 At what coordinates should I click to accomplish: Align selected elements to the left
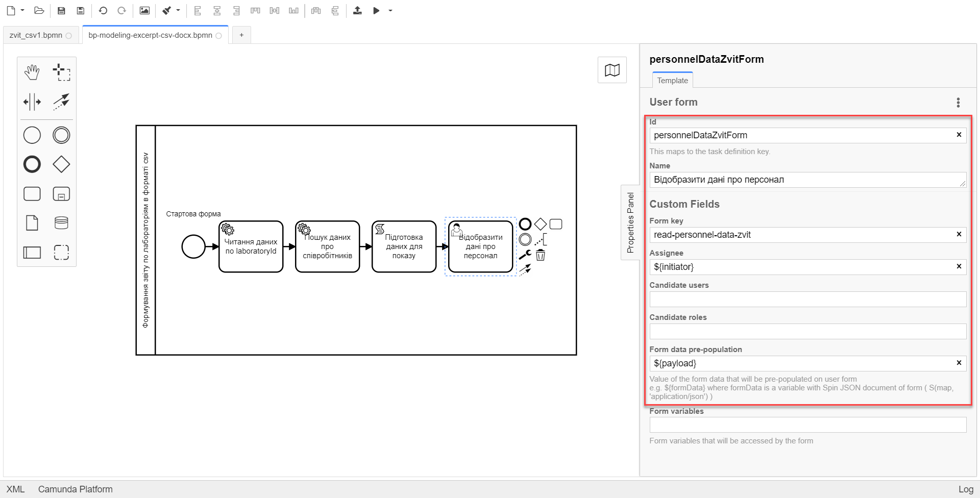[198, 10]
